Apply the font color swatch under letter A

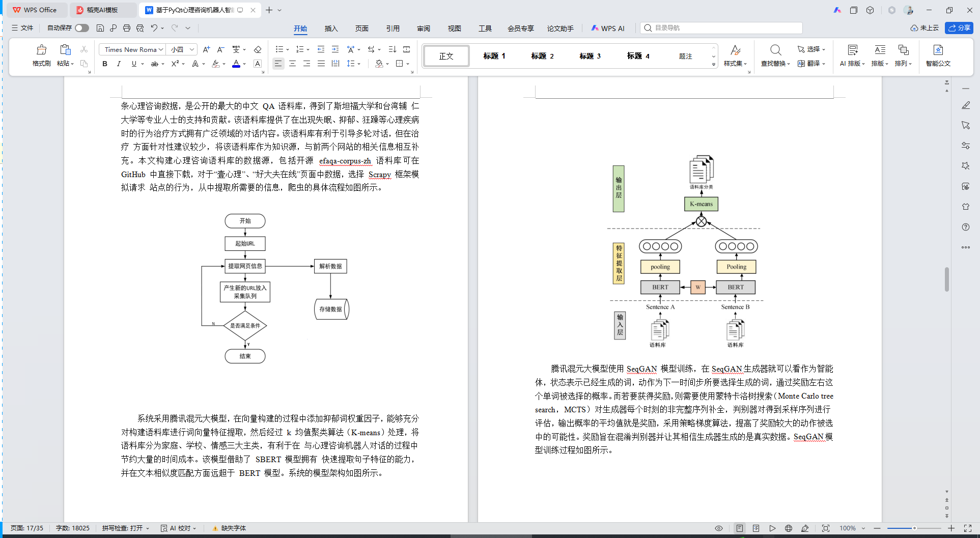click(x=236, y=64)
